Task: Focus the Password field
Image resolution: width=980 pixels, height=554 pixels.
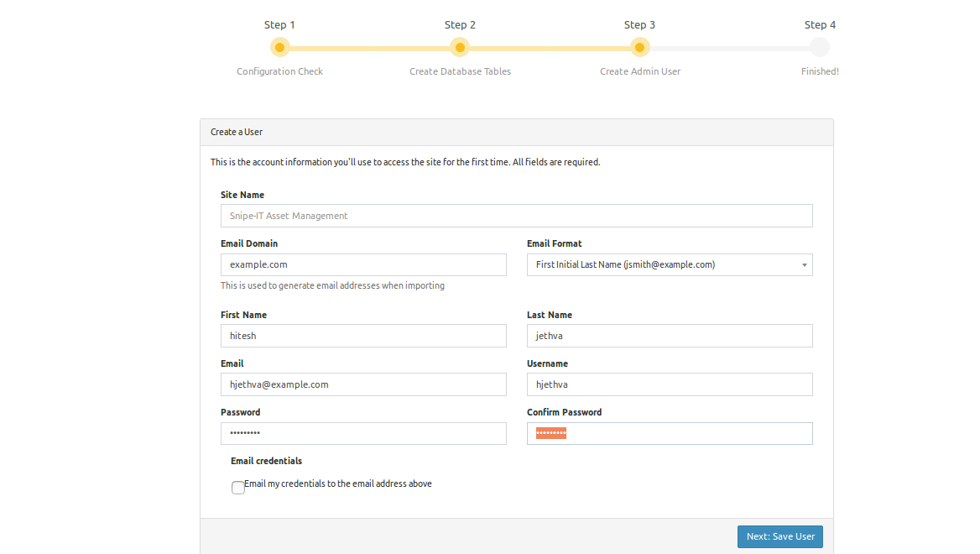Action: [x=363, y=433]
